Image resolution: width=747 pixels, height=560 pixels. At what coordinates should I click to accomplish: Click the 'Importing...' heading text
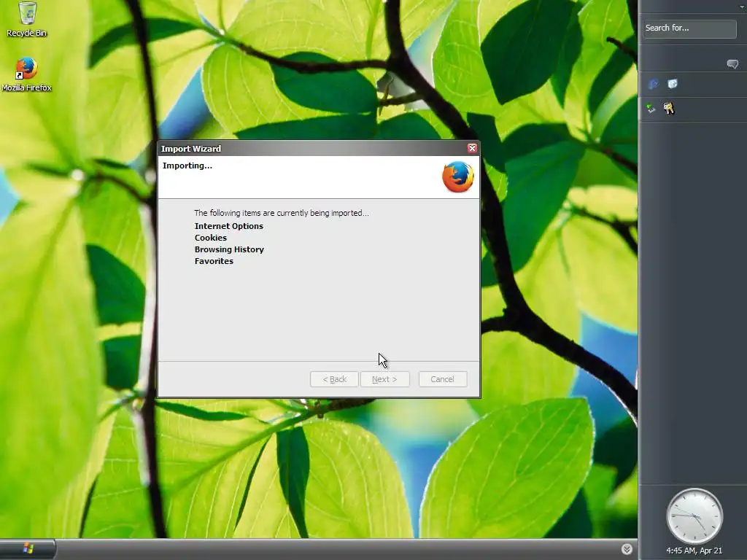(x=187, y=166)
